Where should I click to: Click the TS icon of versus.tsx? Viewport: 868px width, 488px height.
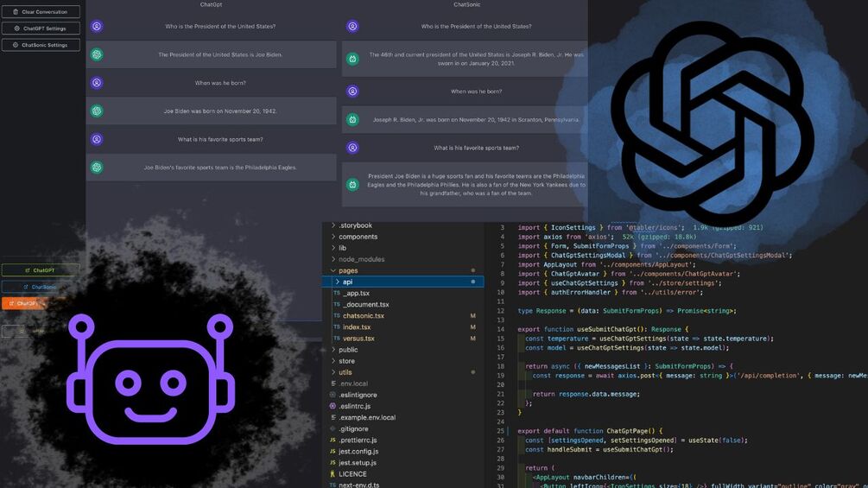337,338
